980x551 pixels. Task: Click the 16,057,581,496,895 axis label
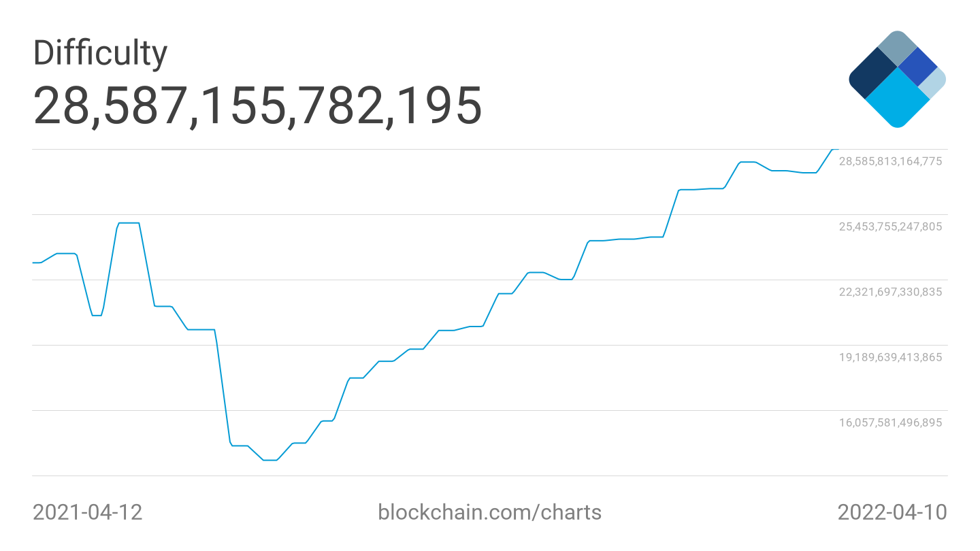890,422
